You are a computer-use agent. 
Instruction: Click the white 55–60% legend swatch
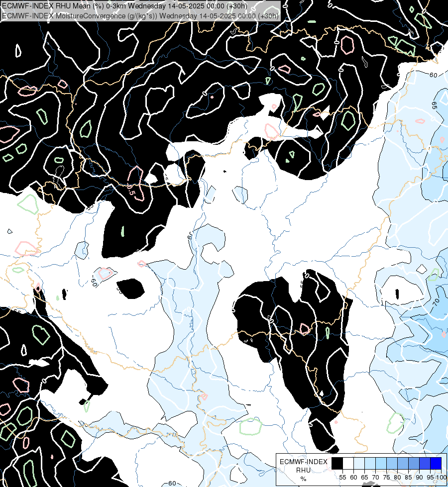tap(348, 463)
